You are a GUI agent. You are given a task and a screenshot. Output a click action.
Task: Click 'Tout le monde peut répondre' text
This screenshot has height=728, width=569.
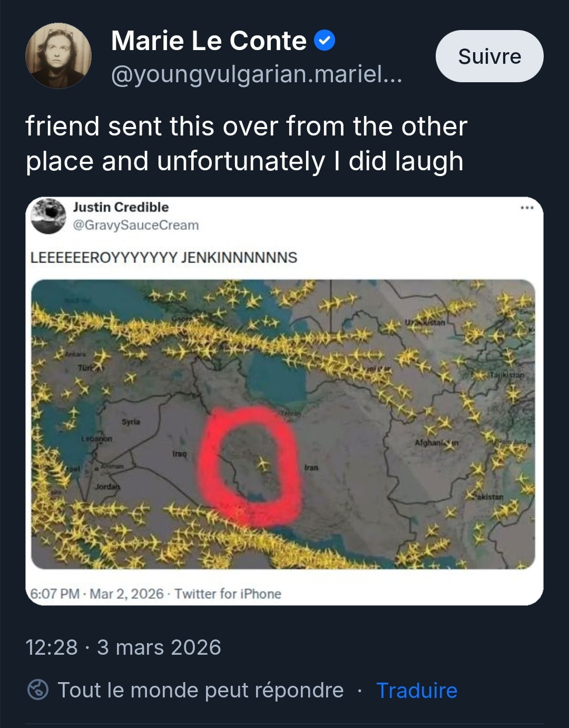pyautogui.click(x=200, y=690)
